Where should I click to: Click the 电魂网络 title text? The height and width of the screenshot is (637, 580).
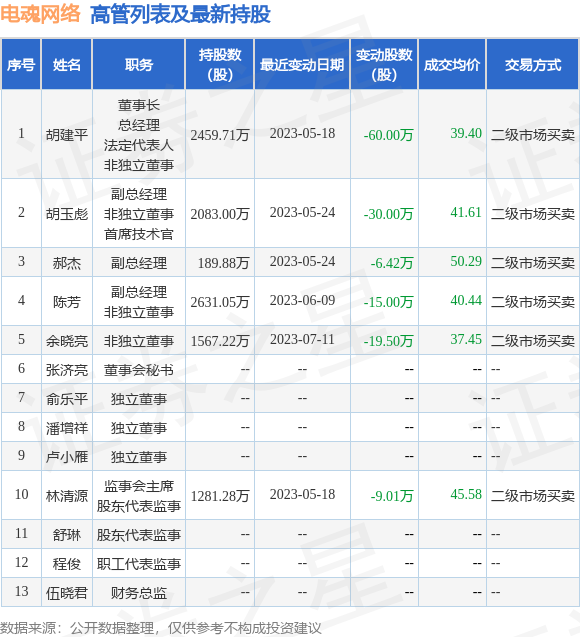point(40,14)
